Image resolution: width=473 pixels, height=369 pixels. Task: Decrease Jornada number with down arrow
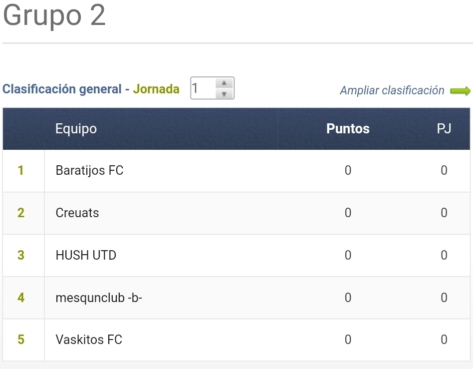224,94
